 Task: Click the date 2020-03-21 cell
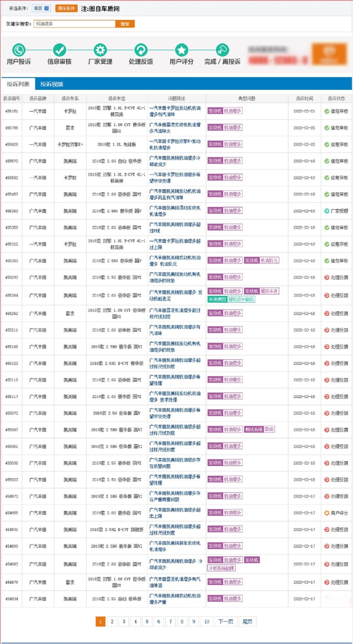[305, 111]
